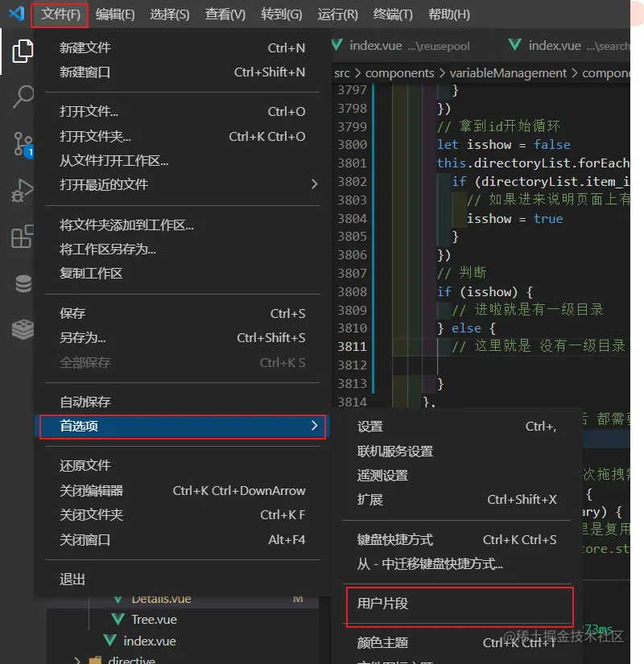Choose 将文件夹添加到工作区... entry

[x=182, y=225]
